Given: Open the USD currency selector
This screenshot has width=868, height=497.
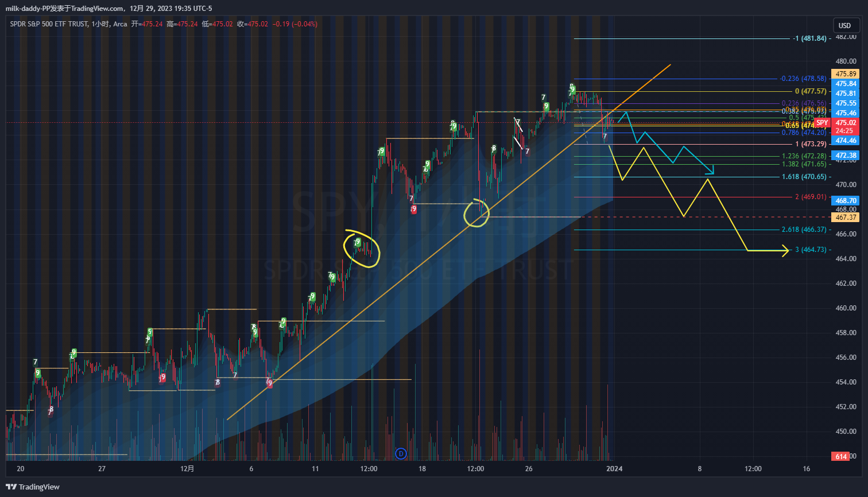Looking at the screenshot, I should (x=844, y=25).
